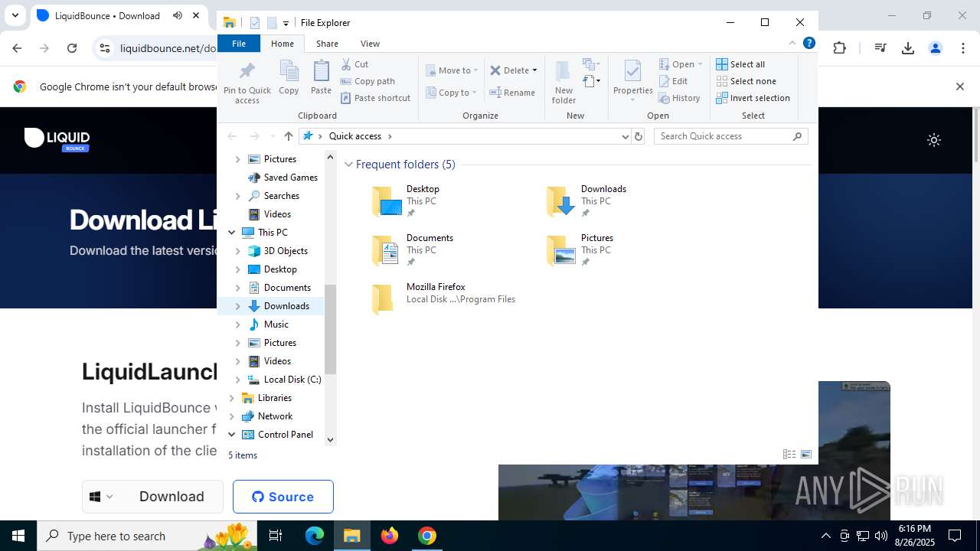The width and height of the screenshot is (980, 551).
Task: Reload the Chrome page
Action: coord(72,48)
